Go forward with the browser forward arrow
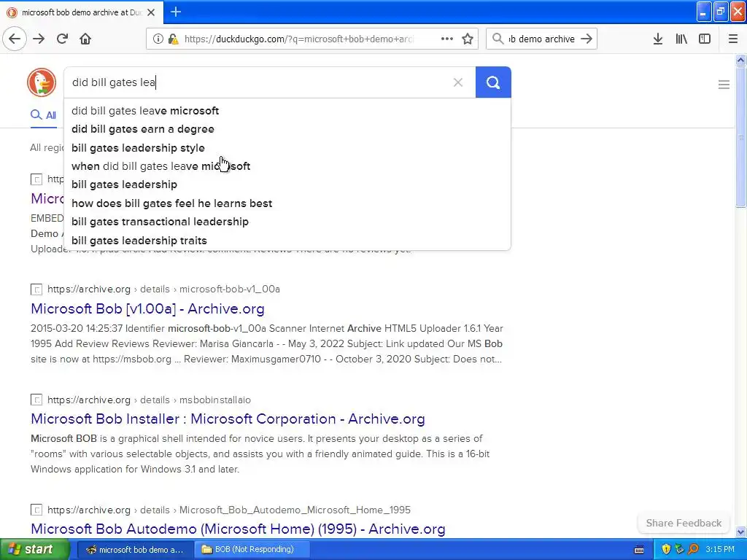Image resolution: width=747 pixels, height=560 pixels. pyautogui.click(x=39, y=39)
